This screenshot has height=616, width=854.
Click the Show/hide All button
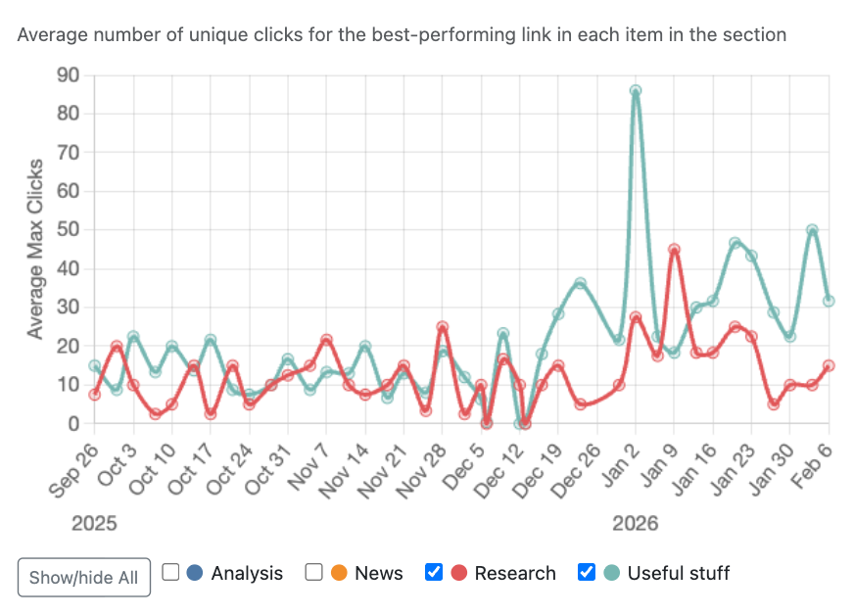[83, 577]
